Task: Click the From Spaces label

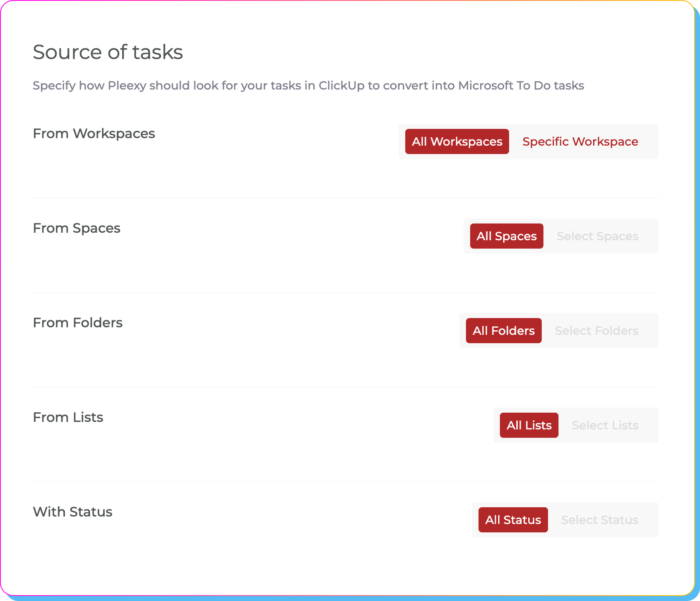Action: (77, 228)
